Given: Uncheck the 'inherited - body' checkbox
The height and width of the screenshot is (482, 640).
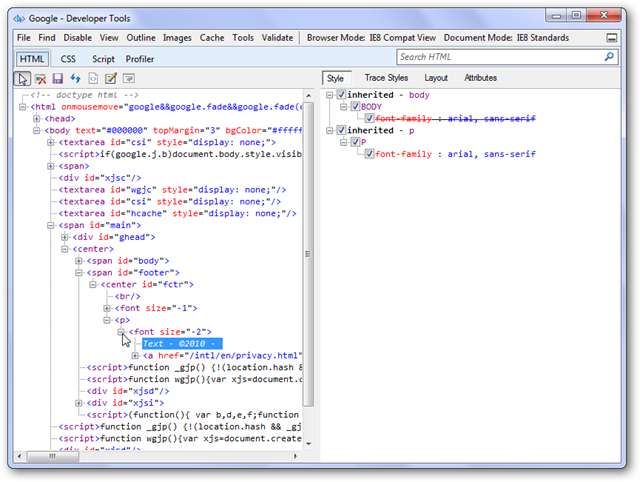Looking at the screenshot, I should 342,95.
